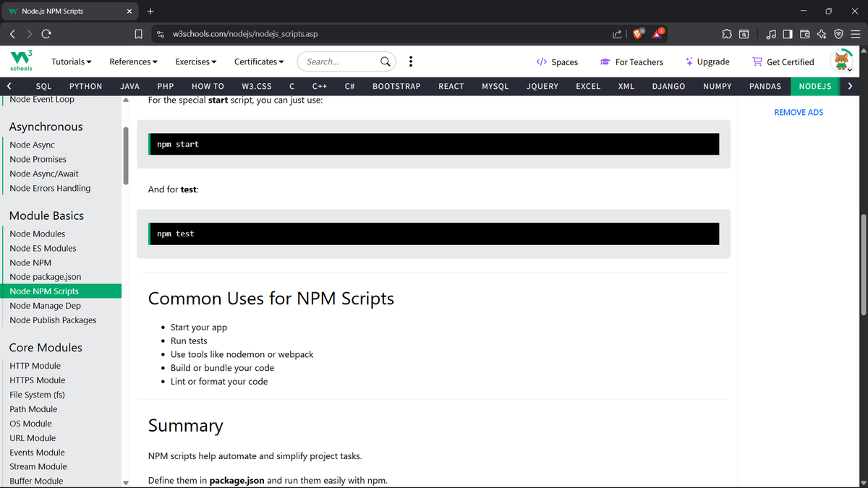Click the search magnifier icon
Screen dimensions: 868x488
pyautogui.click(x=386, y=61)
